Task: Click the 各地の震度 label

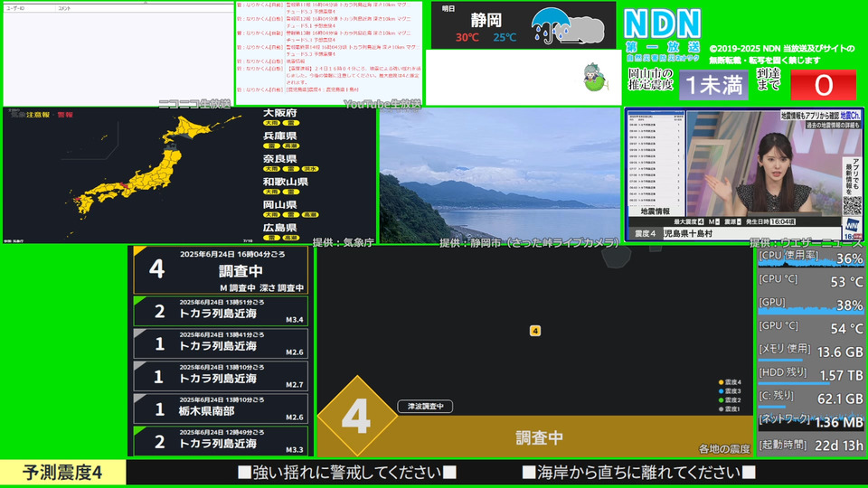Action: [724, 449]
